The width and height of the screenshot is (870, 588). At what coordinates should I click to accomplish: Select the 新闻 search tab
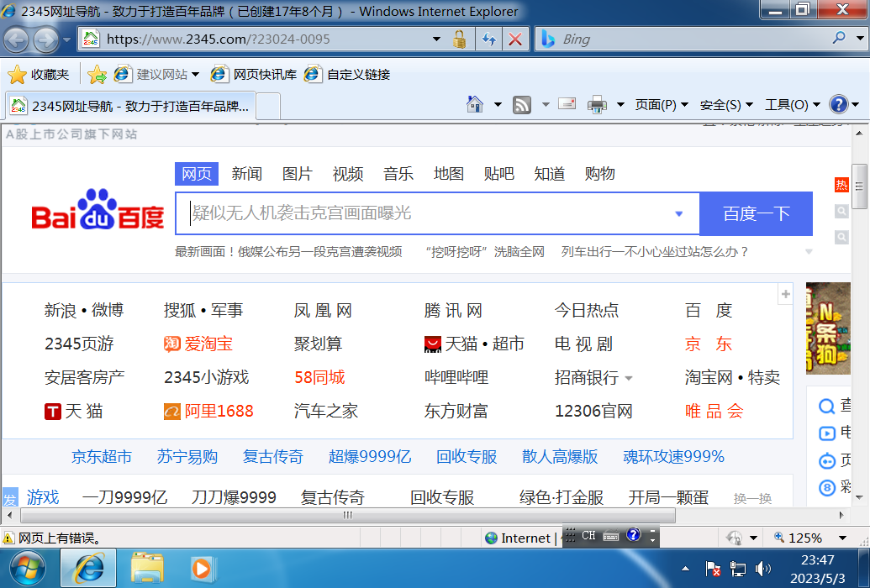pos(247,174)
